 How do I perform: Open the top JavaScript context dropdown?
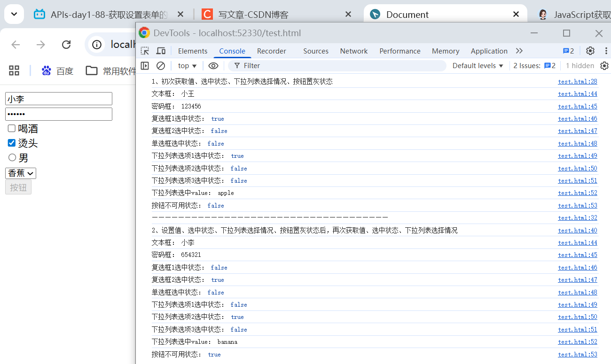pos(187,66)
